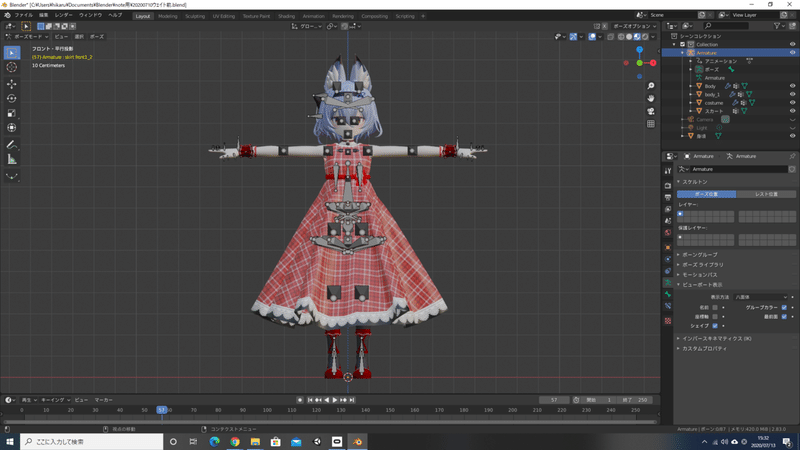The image size is (800, 450).
Task: Select the Rotate tool in the left toolbar
Action: pos(12,98)
